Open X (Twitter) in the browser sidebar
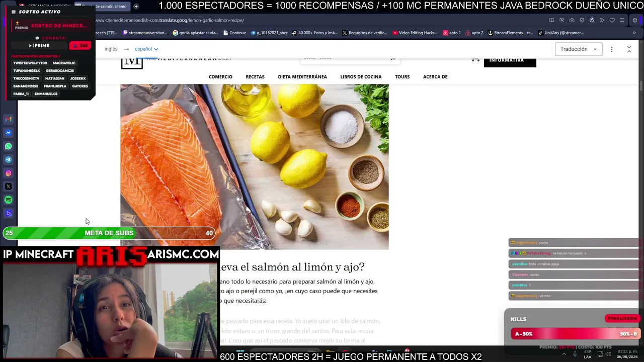The width and height of the screenshot is (644, 362). pos(9,187)
